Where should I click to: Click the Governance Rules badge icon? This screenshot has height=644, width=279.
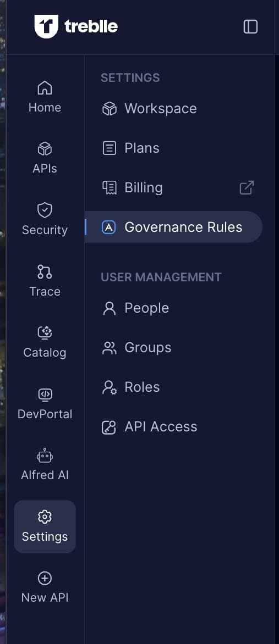coord(108,227)
